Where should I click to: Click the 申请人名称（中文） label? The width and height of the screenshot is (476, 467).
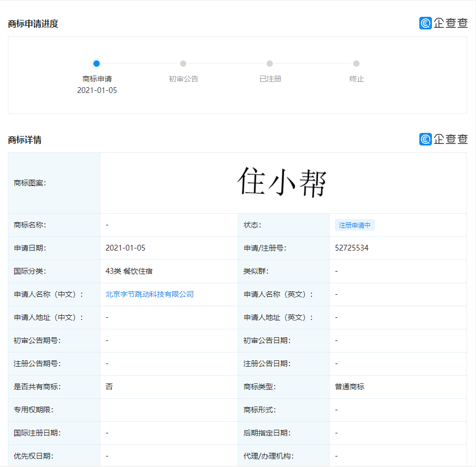tap(49, 294)
